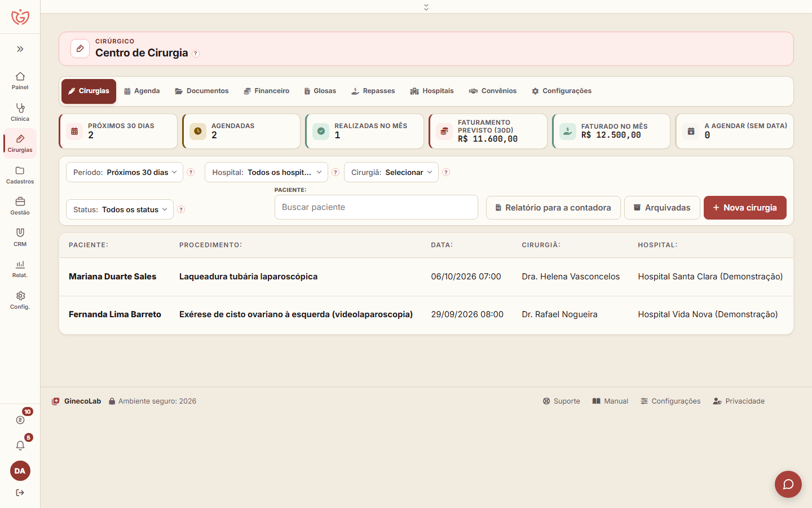
Task: Switch to the Repasses tab
Action: click(x=373, y=91)
